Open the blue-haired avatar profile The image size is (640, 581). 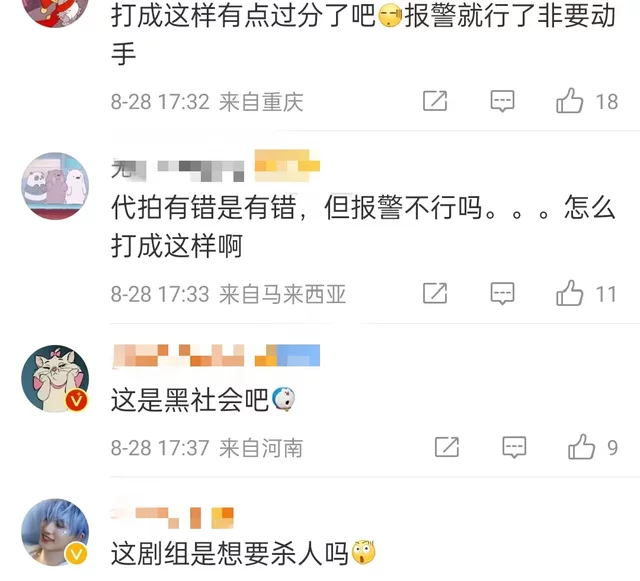[x=55, y=532]
